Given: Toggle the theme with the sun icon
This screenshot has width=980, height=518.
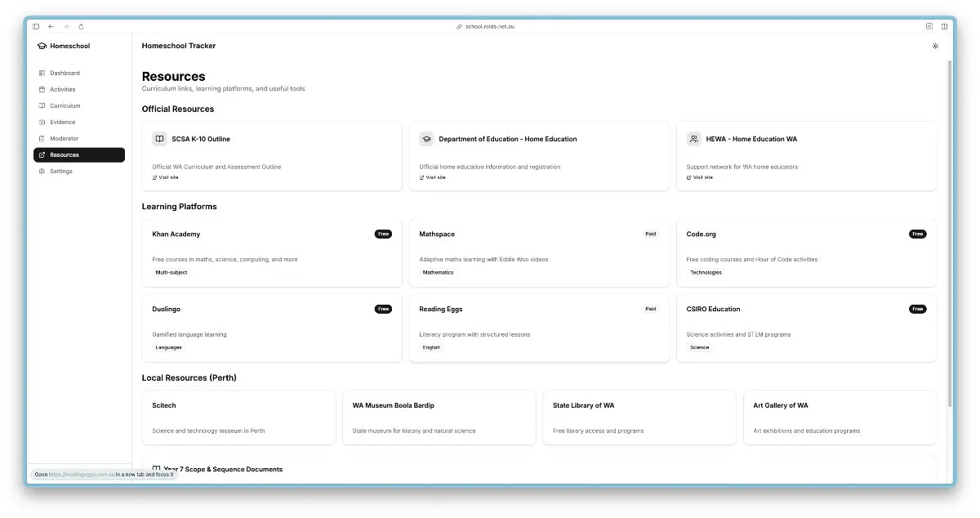Looking at the screenshot, I should point(935,46).
